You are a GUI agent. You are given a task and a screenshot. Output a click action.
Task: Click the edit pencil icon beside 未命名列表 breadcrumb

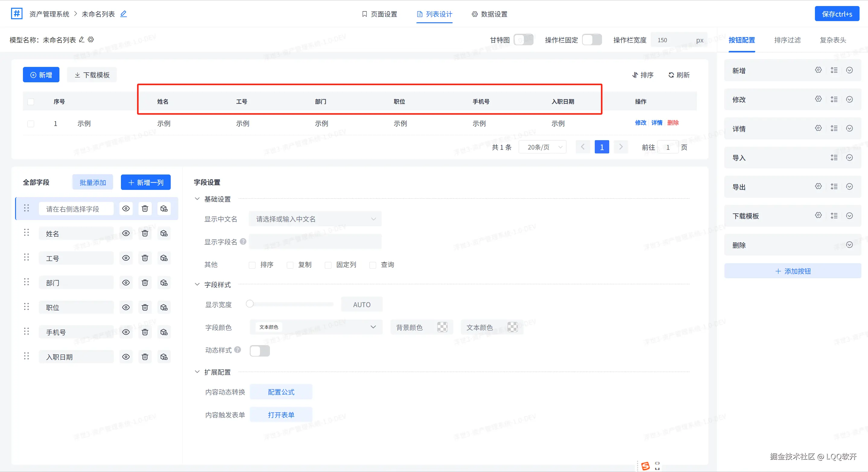click(123, 14)
